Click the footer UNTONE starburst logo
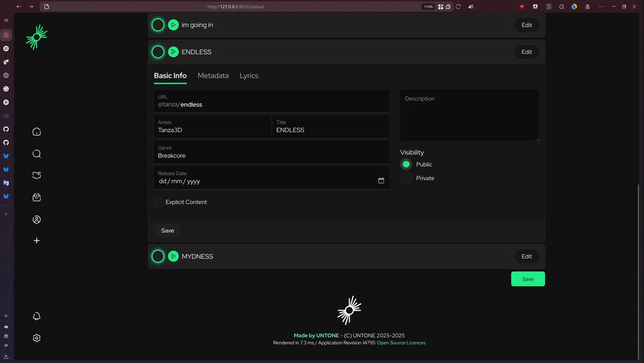 point(350,310)
